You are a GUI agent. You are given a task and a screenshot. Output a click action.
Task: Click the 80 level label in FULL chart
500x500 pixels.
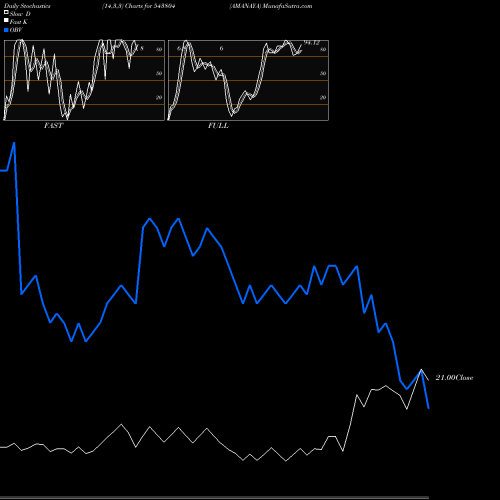[323, 49]
